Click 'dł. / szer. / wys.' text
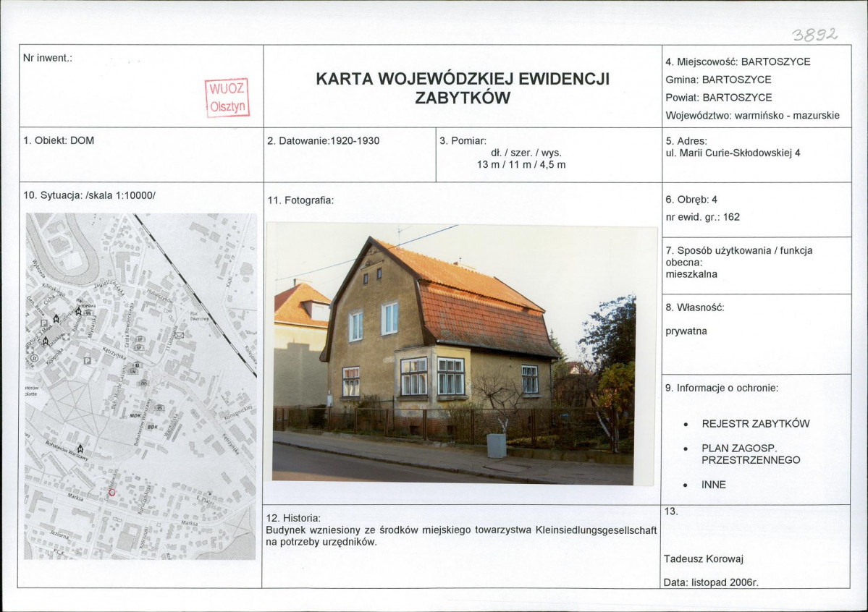 click(526, 153)
